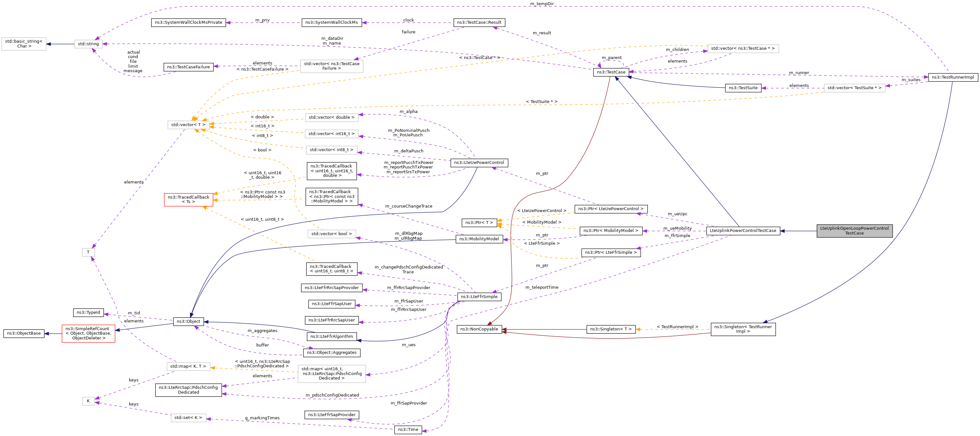Click the std::vector< ns3::TestCase Failure > node
The image size is (980, 436).
click(x=332, y=66)
